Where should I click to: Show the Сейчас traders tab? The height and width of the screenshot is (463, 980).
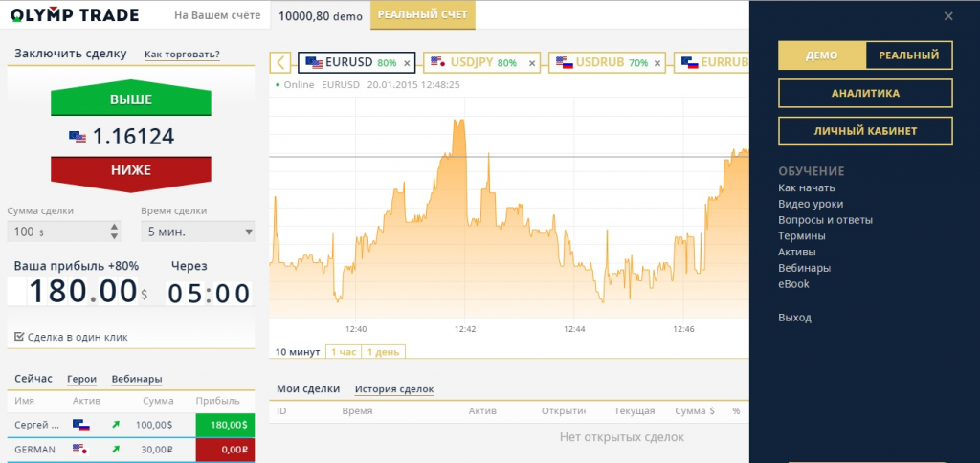(x=33, y=379)
